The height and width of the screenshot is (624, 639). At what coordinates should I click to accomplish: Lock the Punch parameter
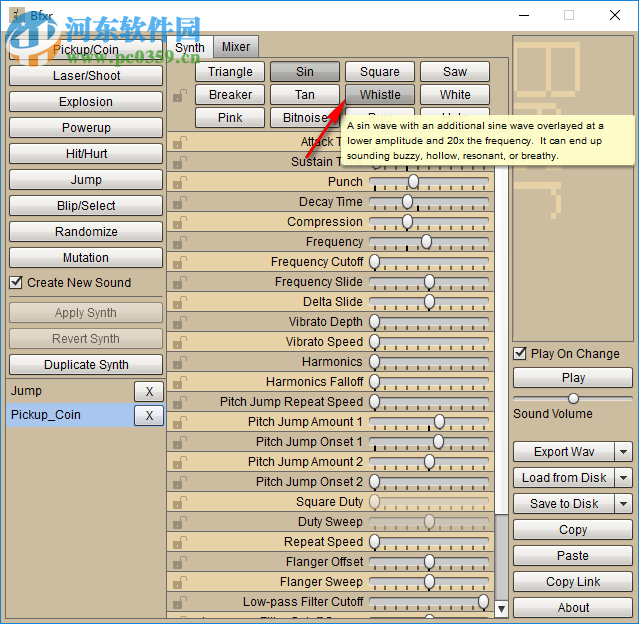click(x=180, y=182)
